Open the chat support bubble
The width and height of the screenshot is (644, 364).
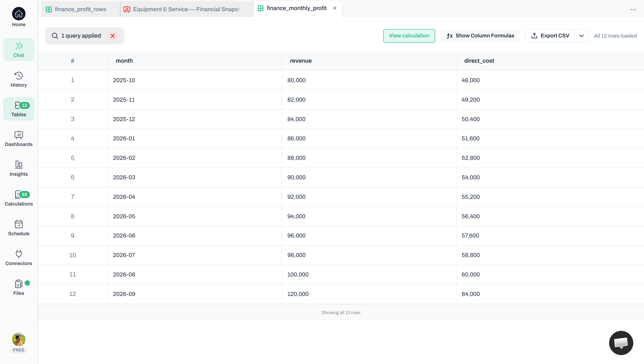[x=621, y=343]
